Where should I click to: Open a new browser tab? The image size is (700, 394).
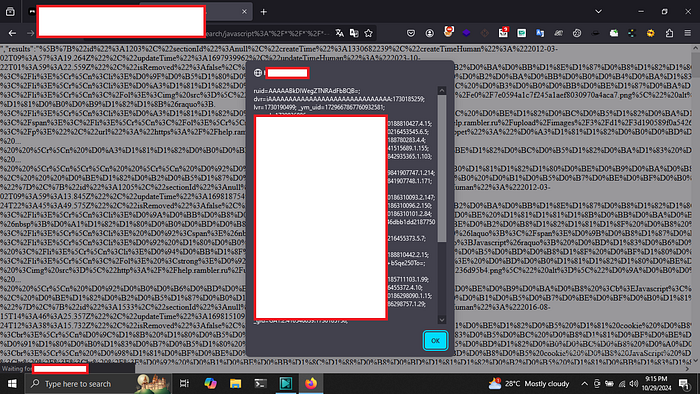coord(263,12)
